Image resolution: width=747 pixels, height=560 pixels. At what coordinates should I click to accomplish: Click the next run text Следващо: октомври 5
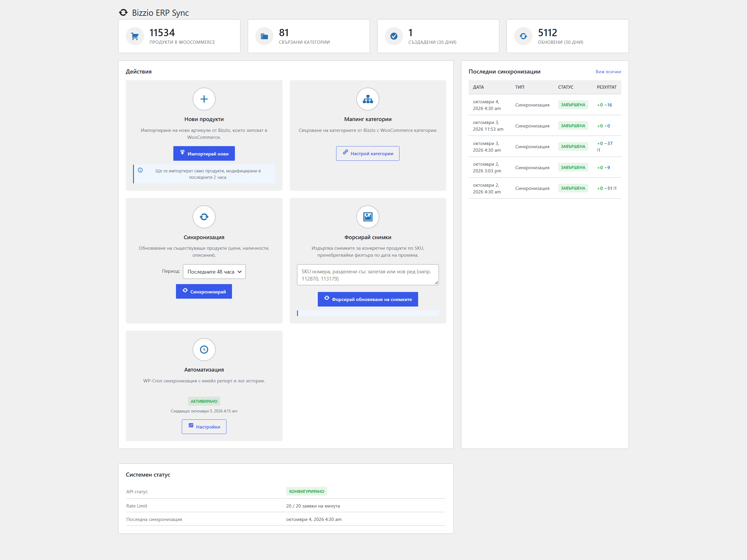[204, 411]
